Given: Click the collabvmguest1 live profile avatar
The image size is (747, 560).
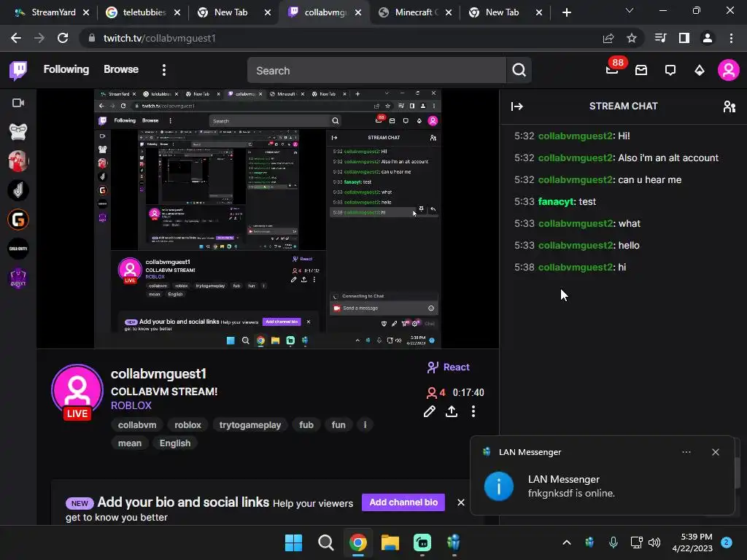Looking at the screenshot, I should point(77,391).
